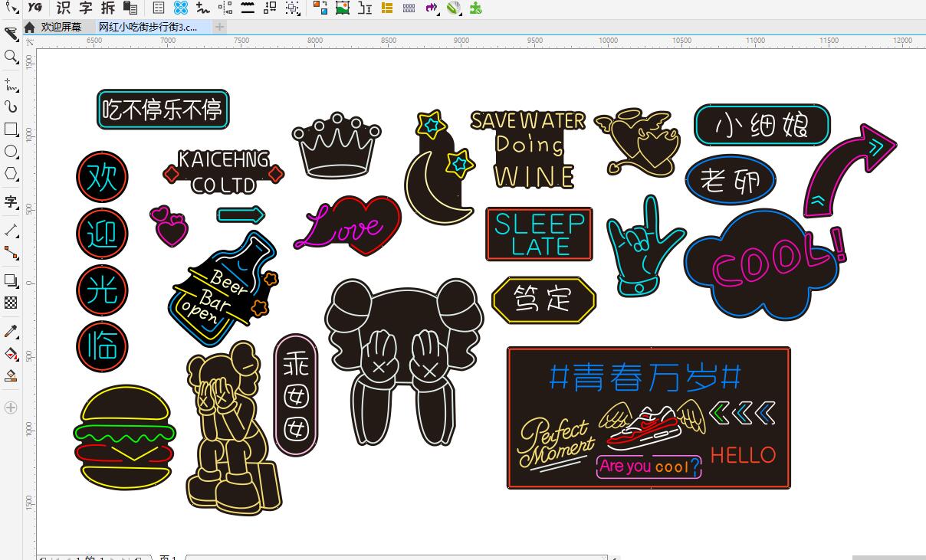
Task: Select the Polygon tool
Action: pyautogui.click(x=11, y=174)
